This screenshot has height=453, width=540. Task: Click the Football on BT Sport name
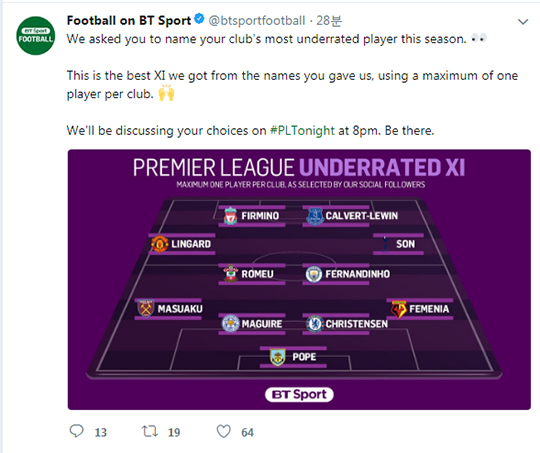tap(129, 21)
